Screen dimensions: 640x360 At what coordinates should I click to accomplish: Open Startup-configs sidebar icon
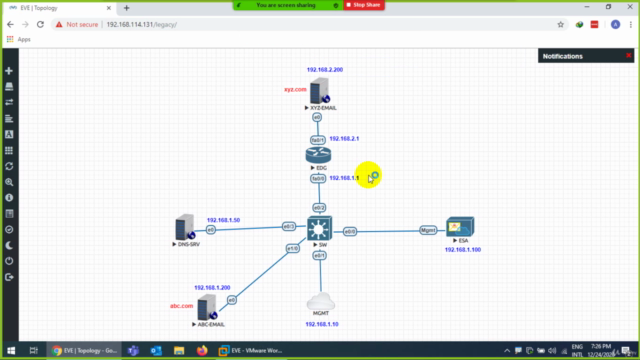9,119
